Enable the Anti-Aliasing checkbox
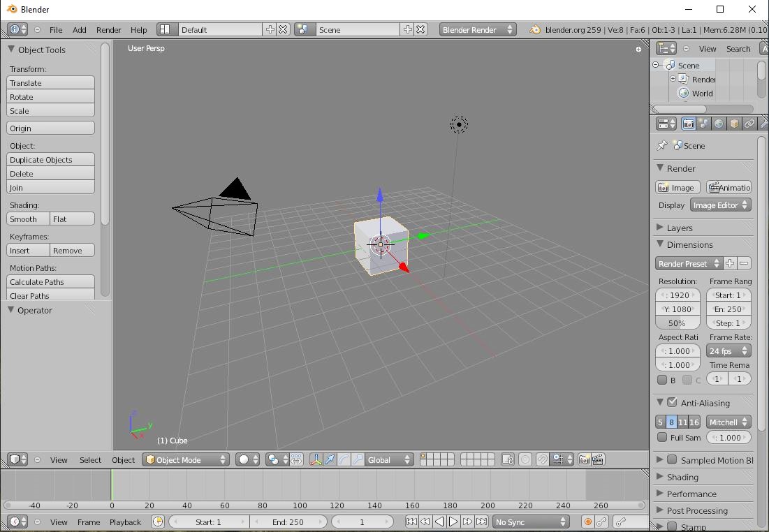This screenshot has width=769, height=532. [x=673, y=402]
